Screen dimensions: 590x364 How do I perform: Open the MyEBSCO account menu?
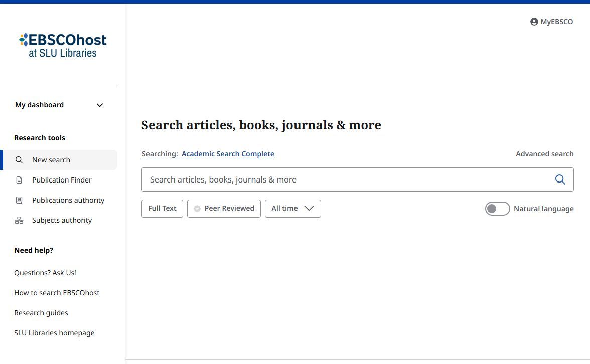tap(552, 22)
